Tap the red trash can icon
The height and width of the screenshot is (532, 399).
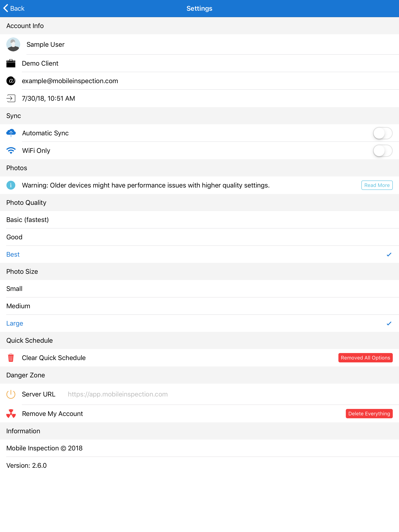[x=11, y=358]
